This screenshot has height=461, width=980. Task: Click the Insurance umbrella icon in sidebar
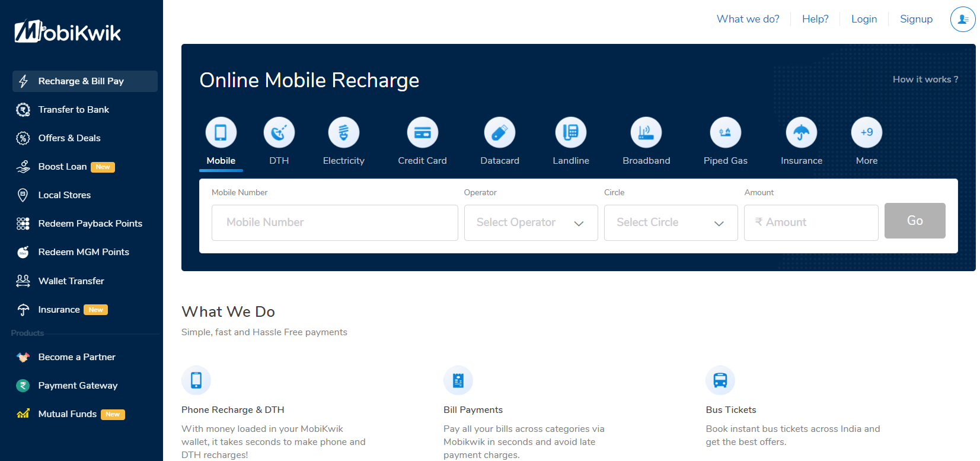pos(23,310)
